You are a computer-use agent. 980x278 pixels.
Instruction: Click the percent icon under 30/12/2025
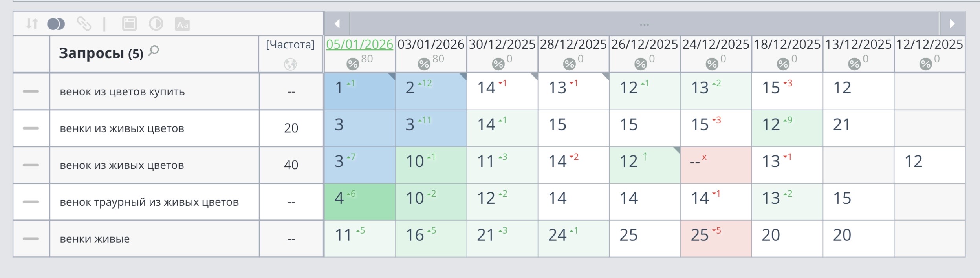point(498,64)
